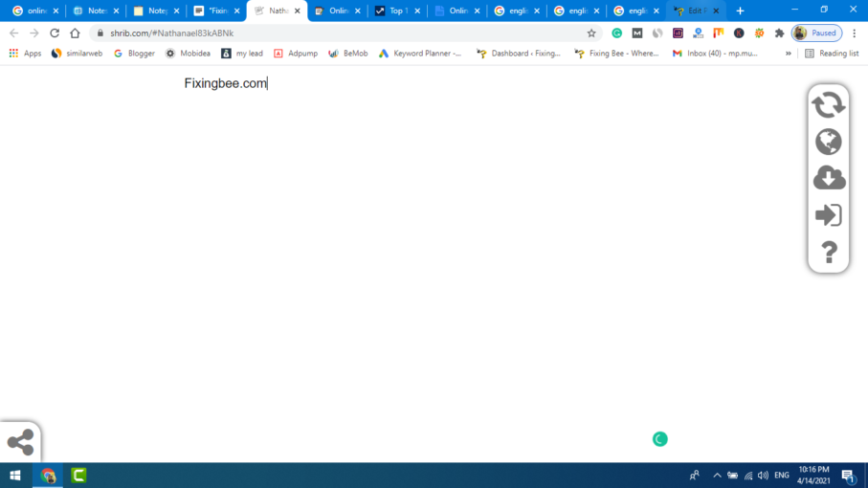The height and width of the screenshot is (488, 868).
Task: Click ENG language indicator
Action: (x=782, y=476)
